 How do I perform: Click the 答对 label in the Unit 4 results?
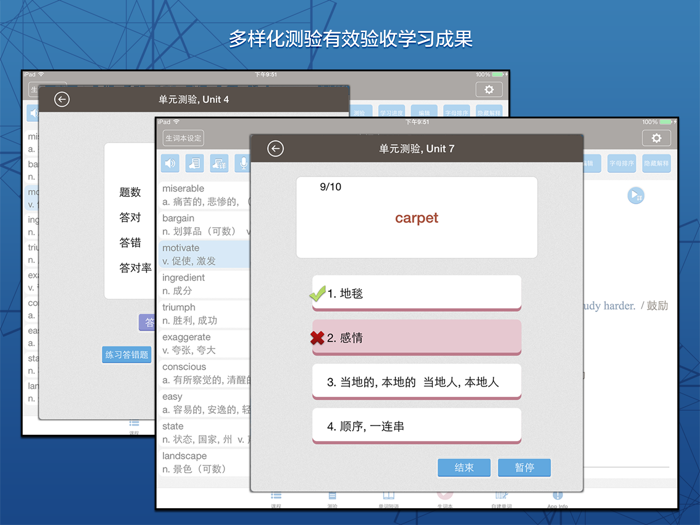[130, 217]
